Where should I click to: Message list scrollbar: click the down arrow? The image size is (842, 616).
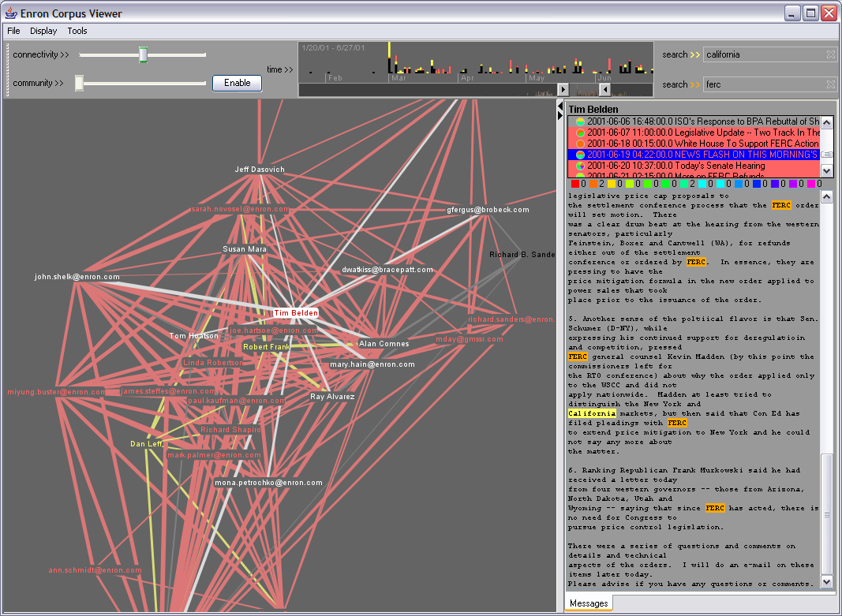click(827, 170)
